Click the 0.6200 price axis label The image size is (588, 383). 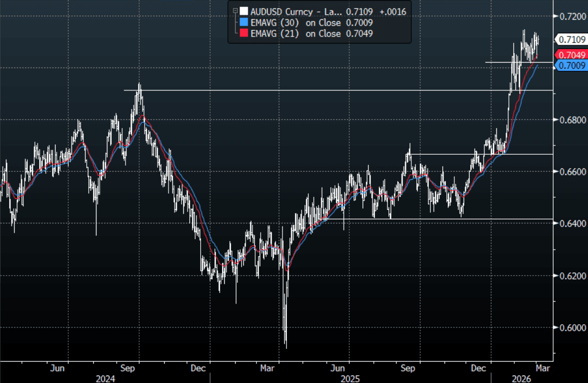pos(573,276)
